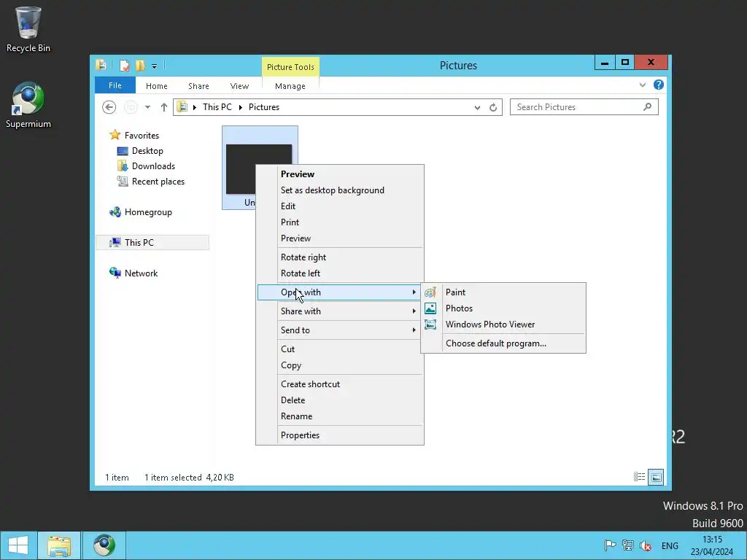Choose Edit in the context menu
Screen dimensions: 747x560
point(340,206)
